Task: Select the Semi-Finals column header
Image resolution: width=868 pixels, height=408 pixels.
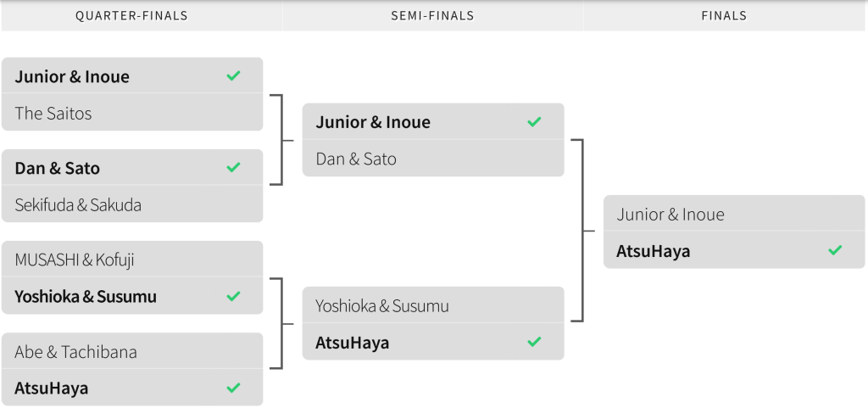Action: (433, 16)
